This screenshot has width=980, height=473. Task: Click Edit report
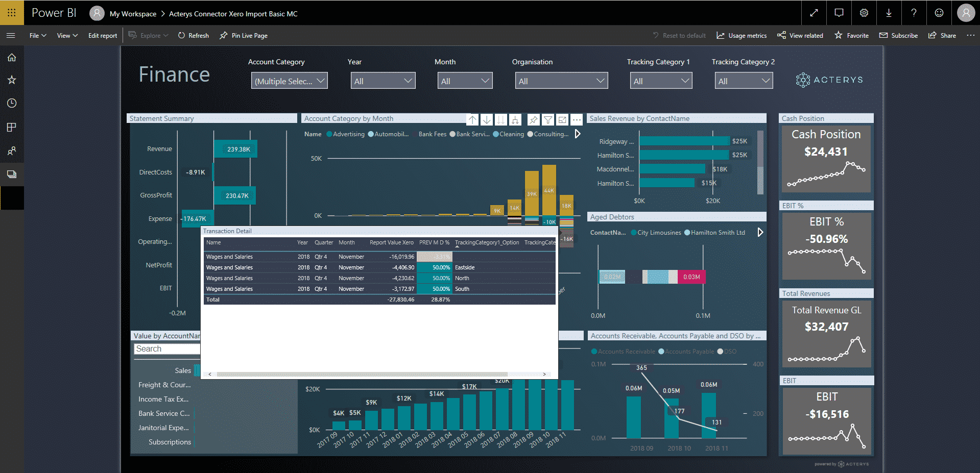click(x=103, y=35)
